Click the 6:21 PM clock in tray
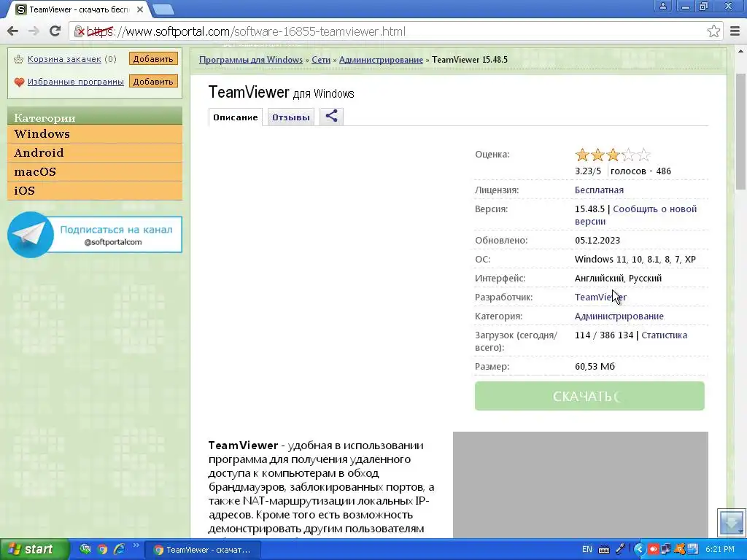This screenshot has width=747, height=560. [x=720, y=550]
